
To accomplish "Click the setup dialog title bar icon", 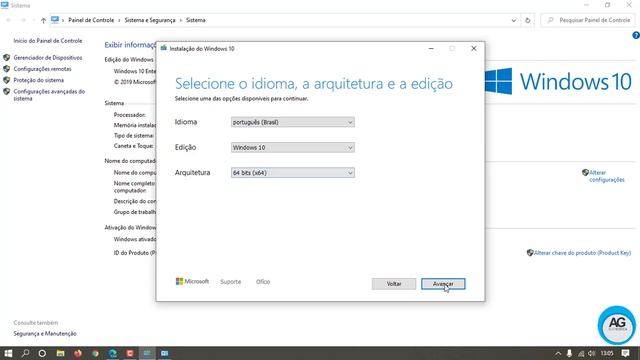I will pos(164,48).
